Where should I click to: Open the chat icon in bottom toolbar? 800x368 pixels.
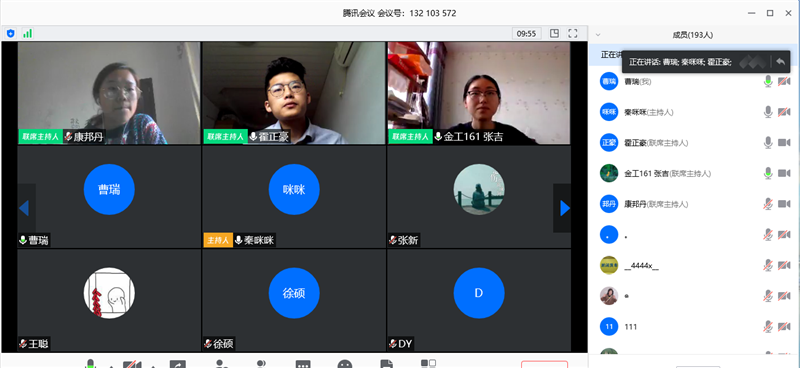303,364
